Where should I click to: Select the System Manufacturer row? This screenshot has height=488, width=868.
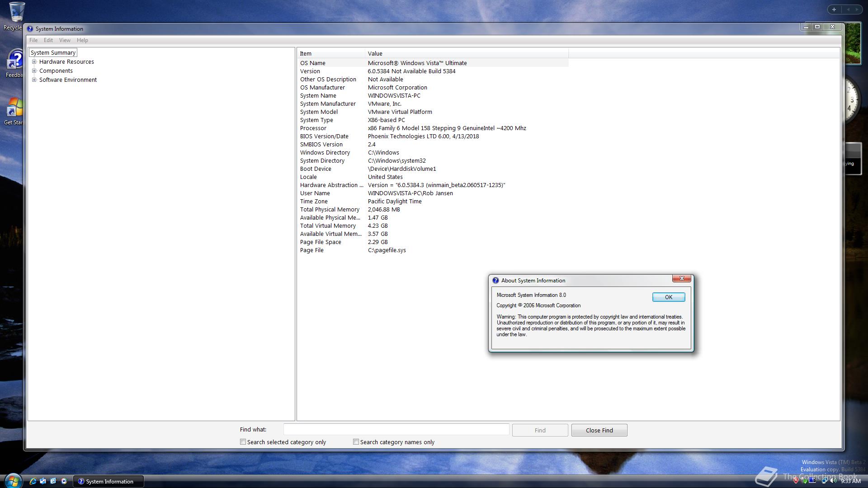coord(433,103)
